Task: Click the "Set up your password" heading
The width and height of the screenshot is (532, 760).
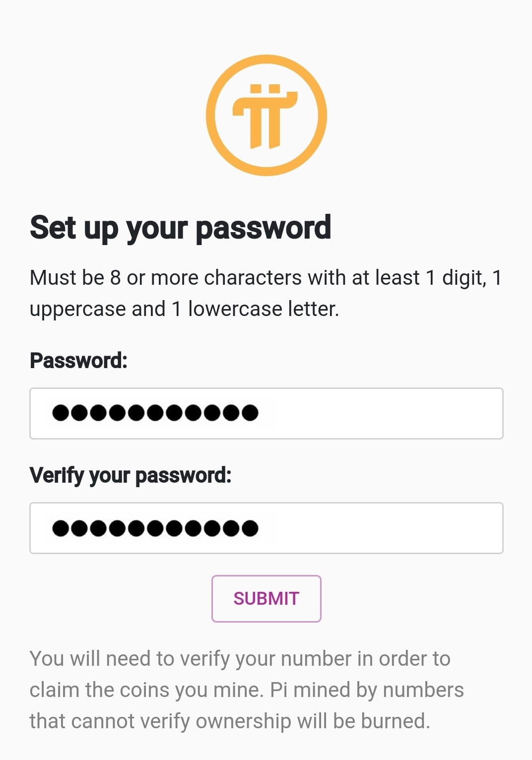Action: (x=180, y=228)
